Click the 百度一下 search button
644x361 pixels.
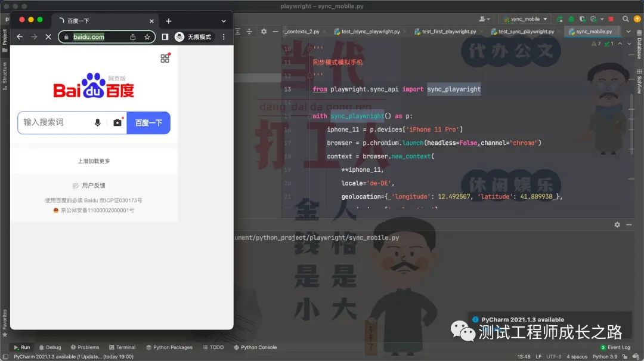pos(148,122)
